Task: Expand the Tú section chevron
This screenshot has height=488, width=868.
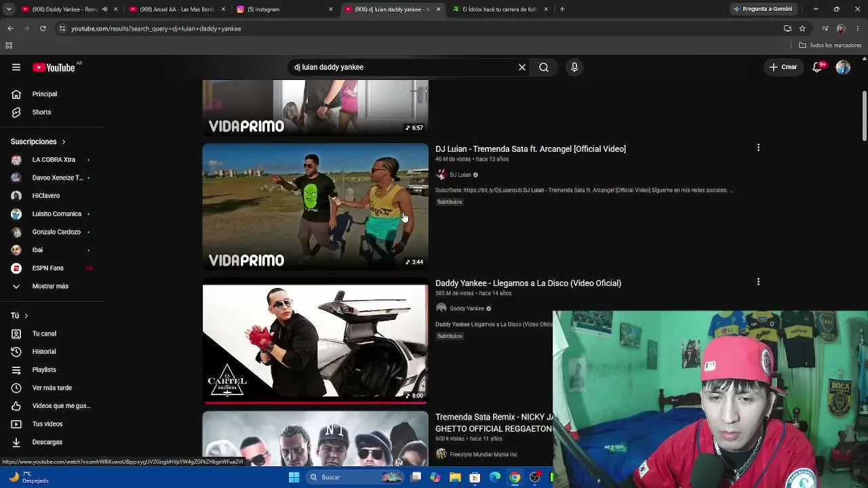Action: (26, 316)
